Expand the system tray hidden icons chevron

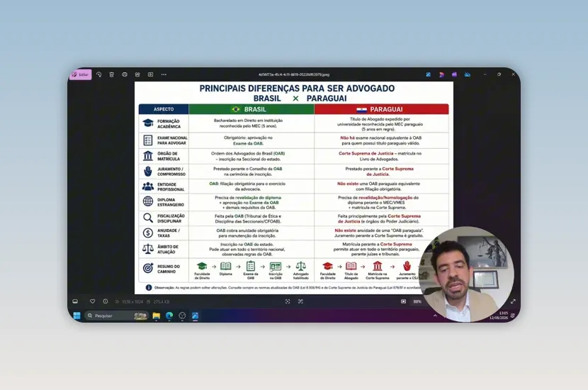pos(435,316)
